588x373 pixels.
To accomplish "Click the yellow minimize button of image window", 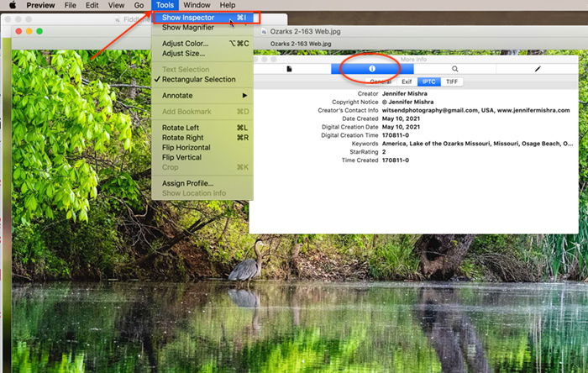I will (28, 32).
